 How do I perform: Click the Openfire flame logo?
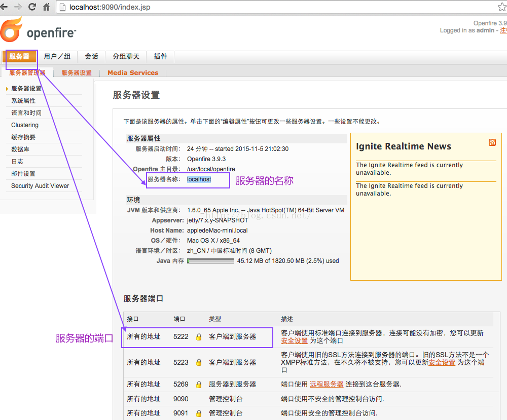[x=12, y=30]
